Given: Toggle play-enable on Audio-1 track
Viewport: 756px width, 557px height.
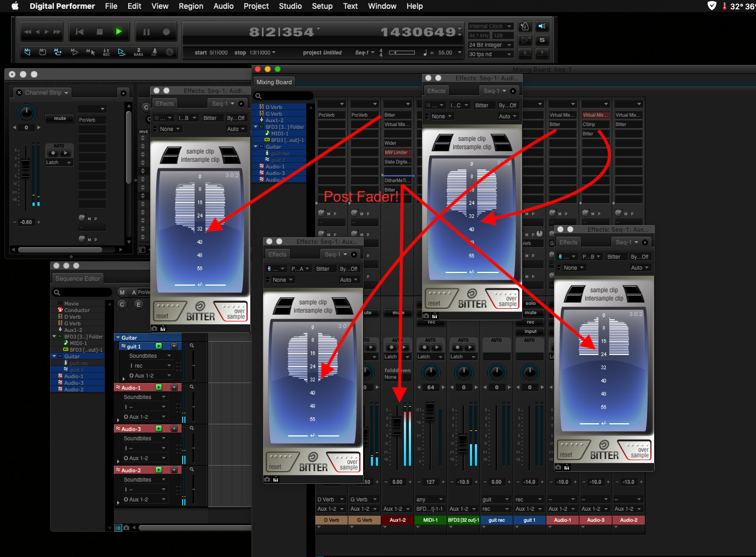Looking at the screenshot, I should [158, 387].
